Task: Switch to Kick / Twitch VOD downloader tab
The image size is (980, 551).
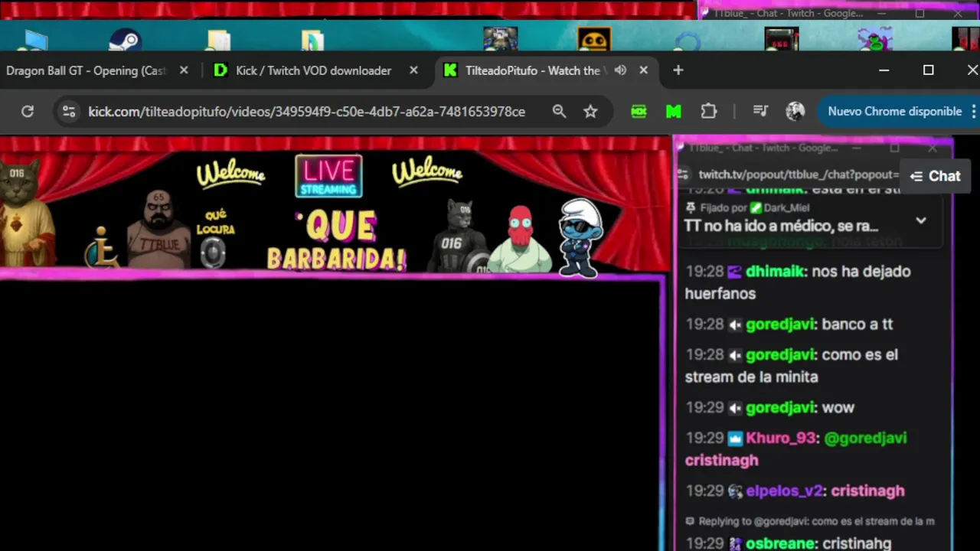Action: point(314,70)
